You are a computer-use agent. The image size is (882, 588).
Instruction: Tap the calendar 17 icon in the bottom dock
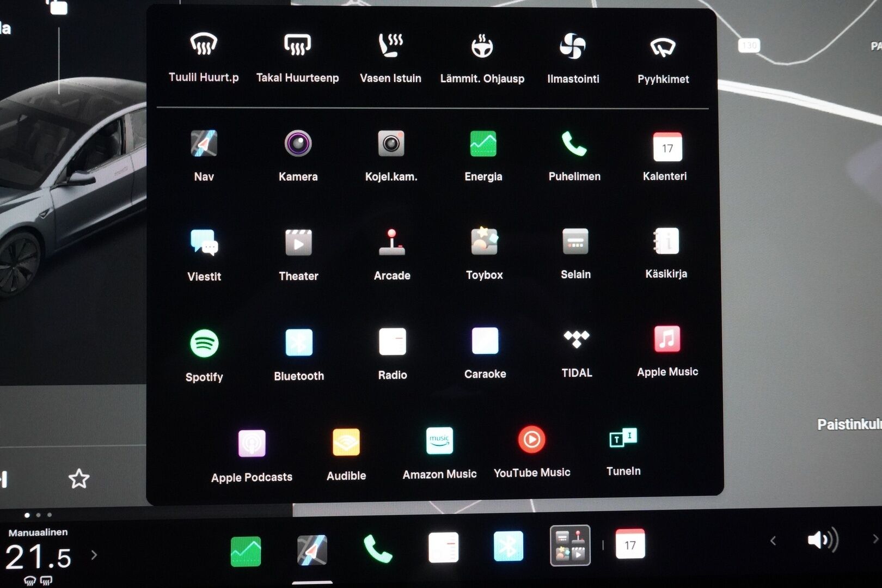[630, 544]
